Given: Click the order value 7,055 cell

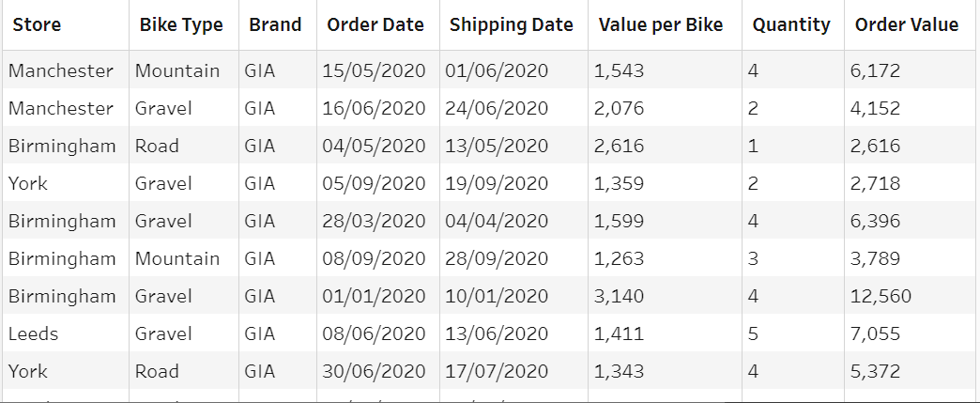Looking at the screenshot, I should tap(875, 333).
